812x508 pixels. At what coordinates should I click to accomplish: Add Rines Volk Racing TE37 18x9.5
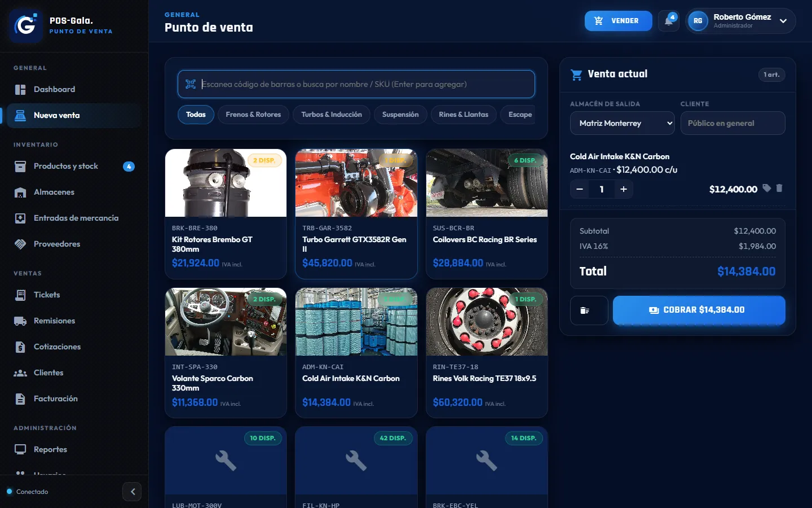tap(487, 353)
